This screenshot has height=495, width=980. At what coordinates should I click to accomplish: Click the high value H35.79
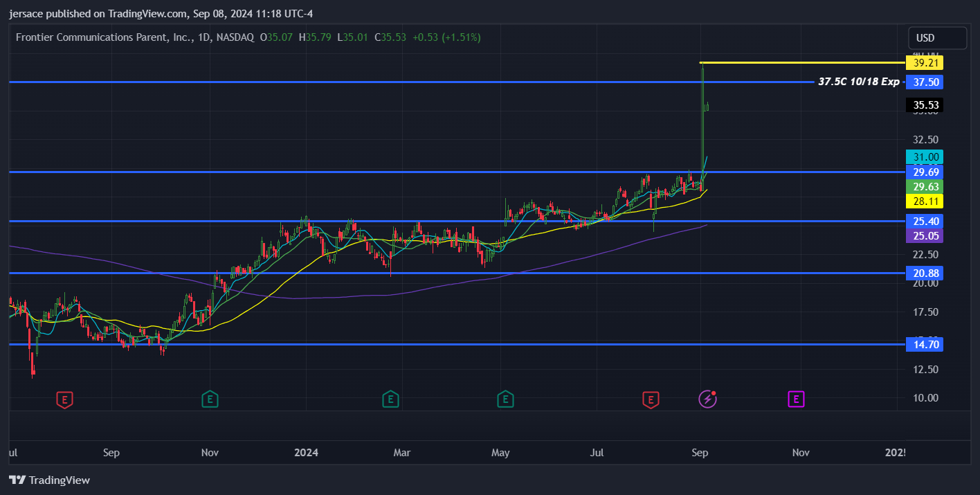(316, 37)
